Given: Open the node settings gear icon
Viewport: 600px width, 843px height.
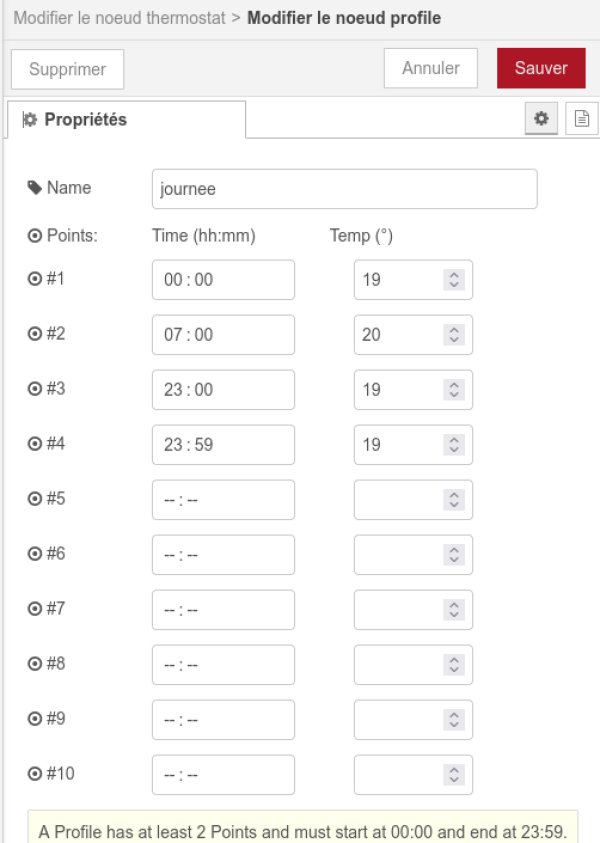Looking at the screenshot, I should 542,119.
